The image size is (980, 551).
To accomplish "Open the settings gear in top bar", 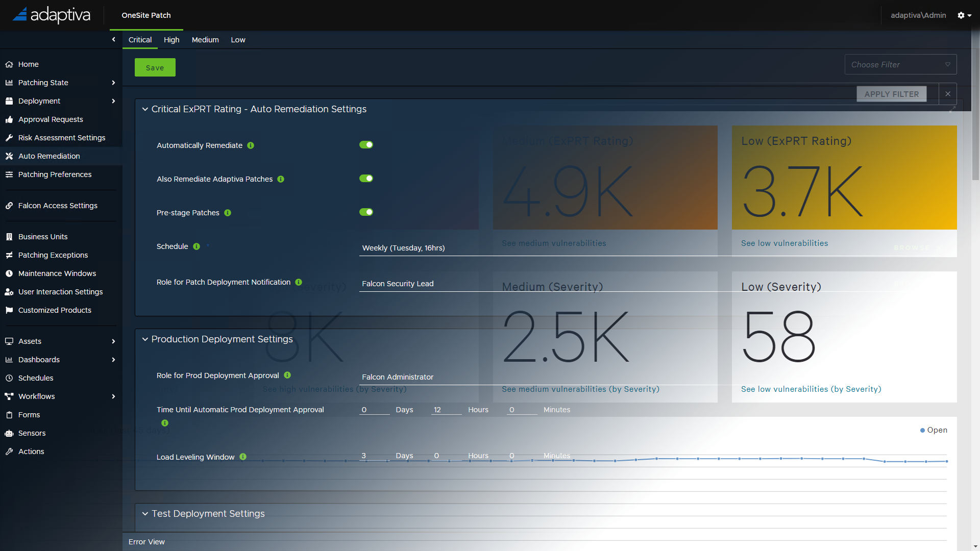I will tap(961, 15).
